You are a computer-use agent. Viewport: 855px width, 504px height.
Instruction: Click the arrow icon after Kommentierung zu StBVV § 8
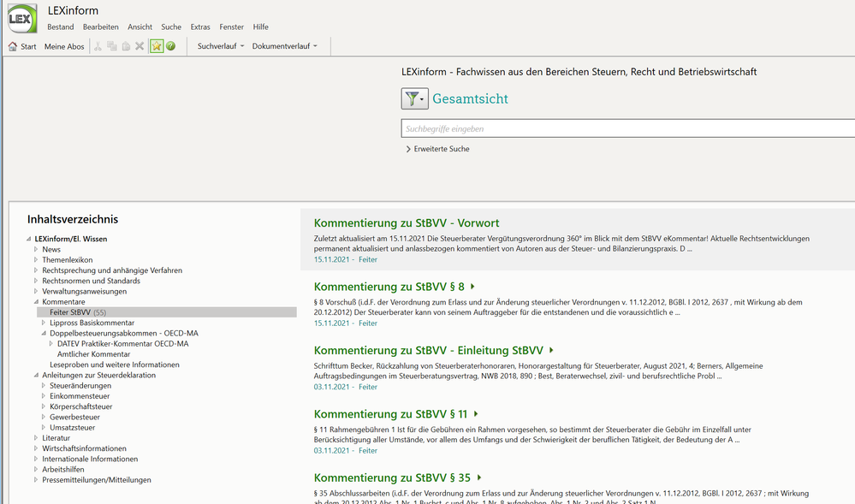pos(472,287)
